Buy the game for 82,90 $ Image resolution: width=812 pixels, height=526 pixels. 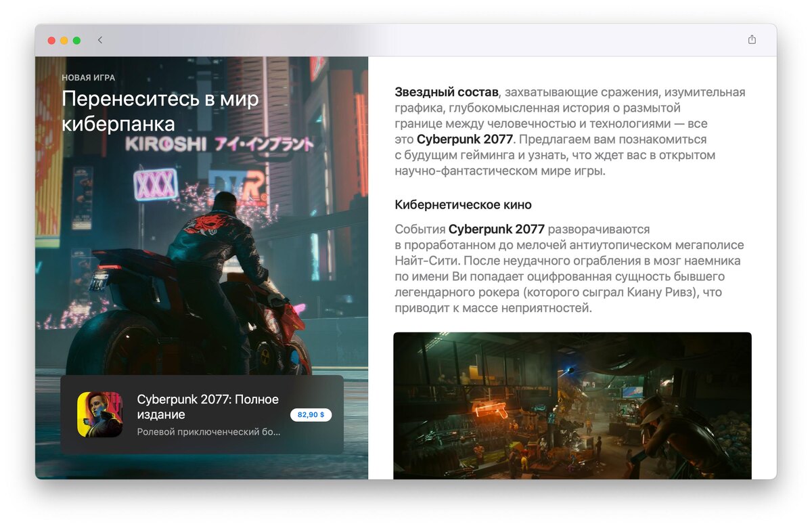click(x=311, y=415)
